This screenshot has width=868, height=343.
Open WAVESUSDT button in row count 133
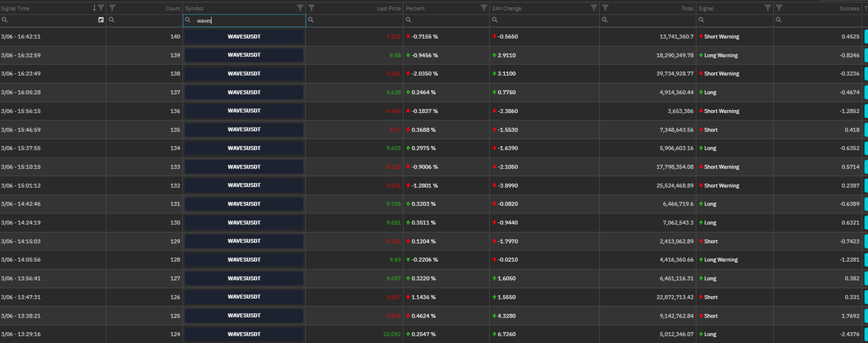tap(244, 166)
